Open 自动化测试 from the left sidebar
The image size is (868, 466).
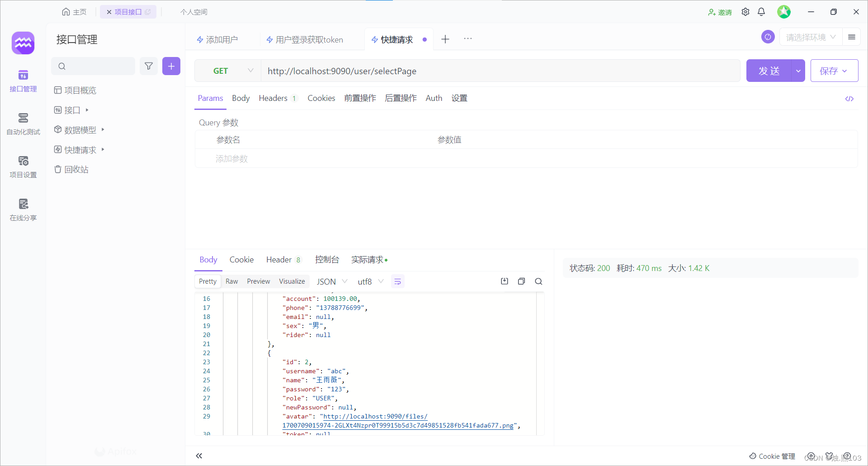(x=23, y=124)
